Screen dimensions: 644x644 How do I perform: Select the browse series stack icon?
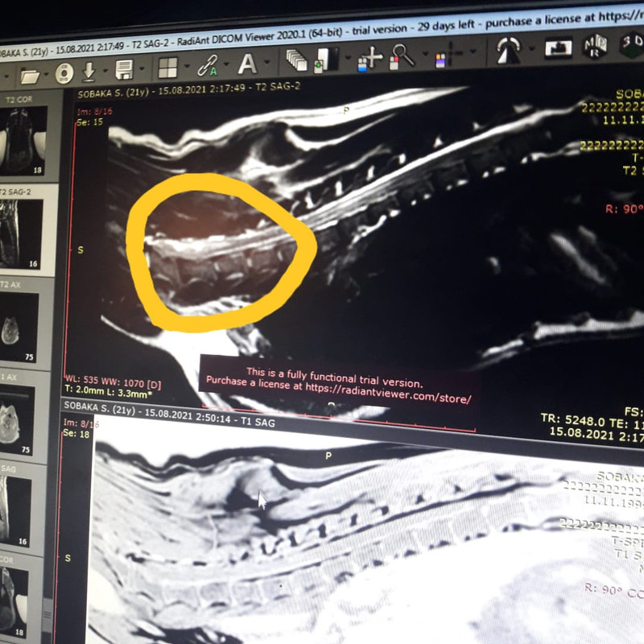tap(296, 60)
